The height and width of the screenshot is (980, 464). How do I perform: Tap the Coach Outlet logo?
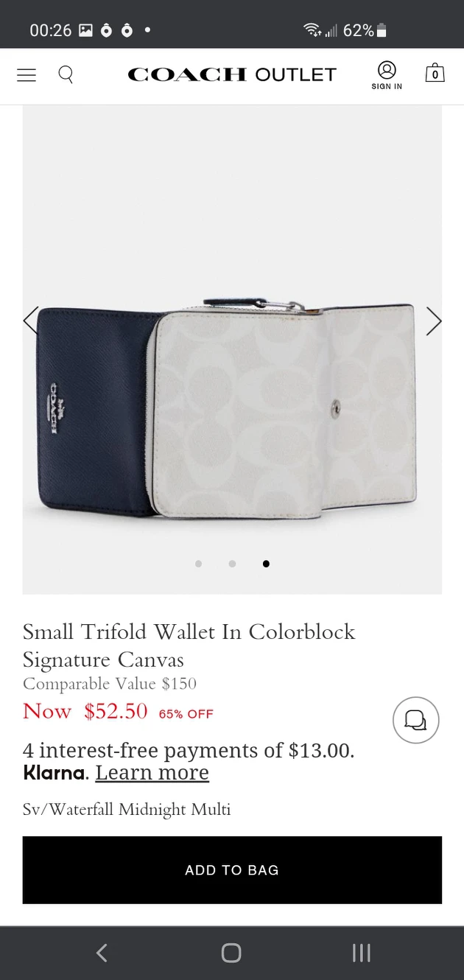(232, 74)
